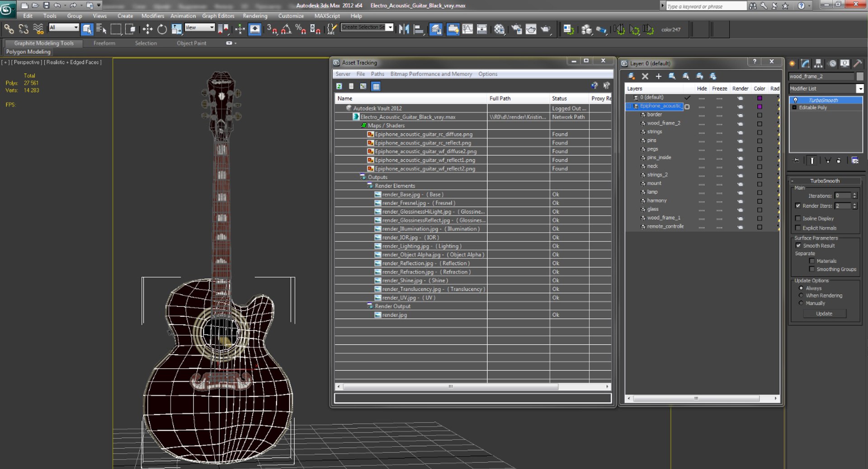Viewport: 868px width, 469px height.
Task: Toggle the TurboSmooth modifier lightbulb
Action: pyautogui.click(x=796, y=100)
